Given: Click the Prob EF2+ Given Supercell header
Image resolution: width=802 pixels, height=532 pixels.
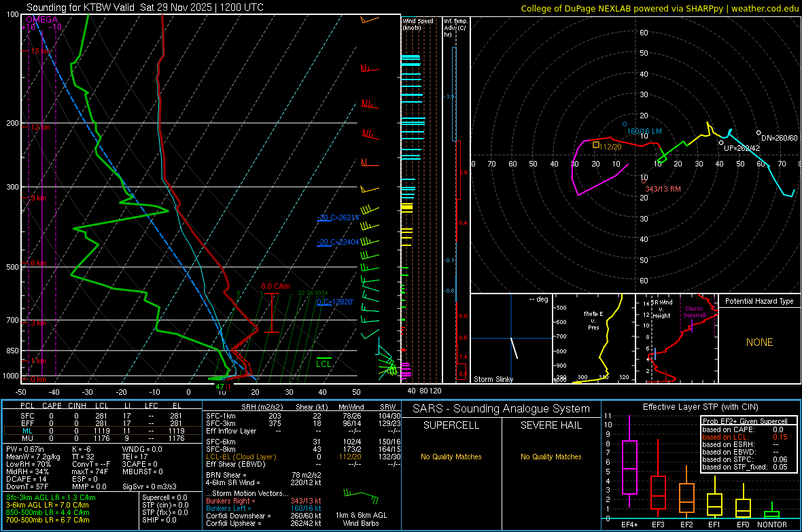Looking at the screenshot, I should click(745, 421).
